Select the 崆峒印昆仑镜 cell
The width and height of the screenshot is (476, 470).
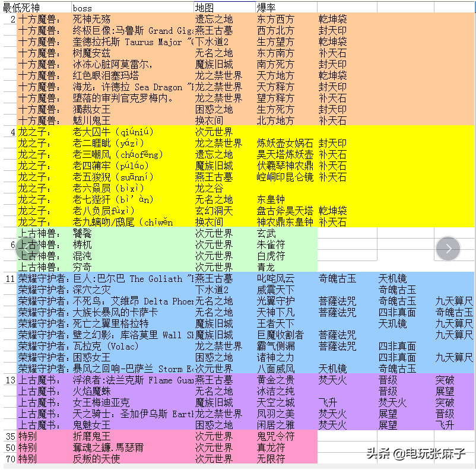click(x=285, y=177)
